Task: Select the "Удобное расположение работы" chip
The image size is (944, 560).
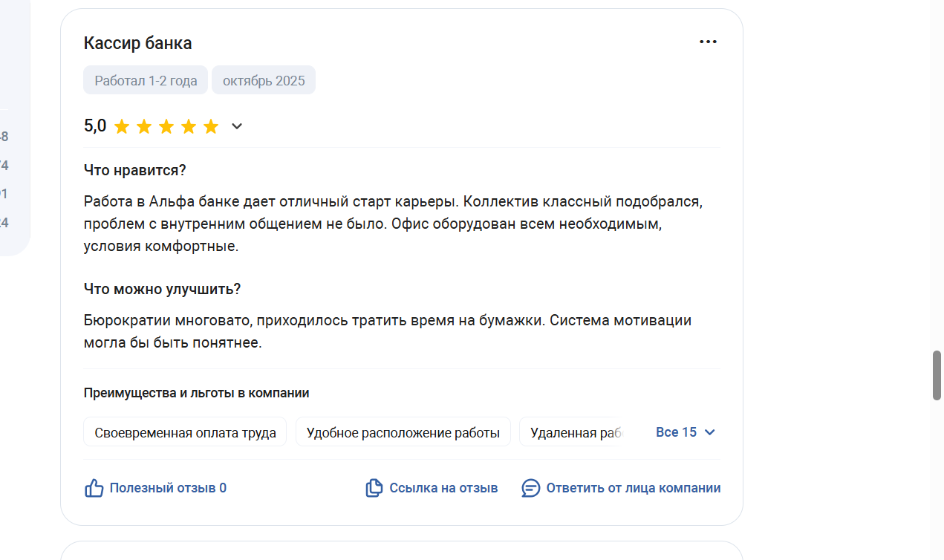Action: pos(403,432)
